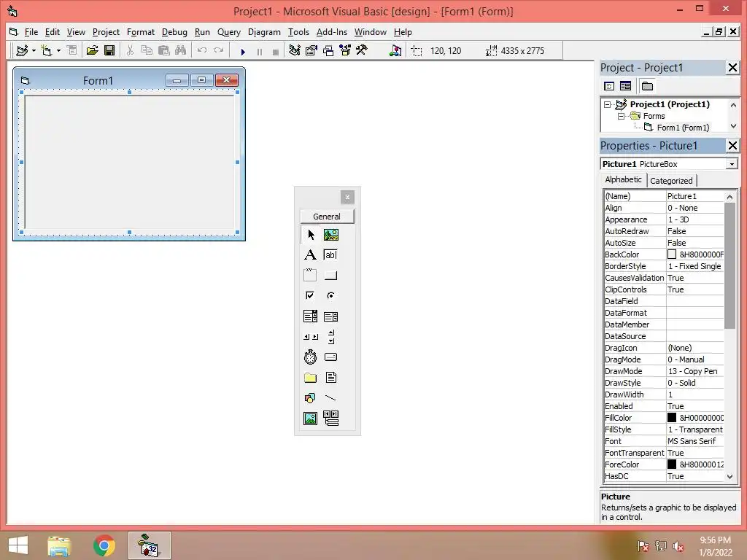The height and width of the screenshot is (560, 747).
Task: Open the Add-Ins menu
Action: [x=332, y=32]
